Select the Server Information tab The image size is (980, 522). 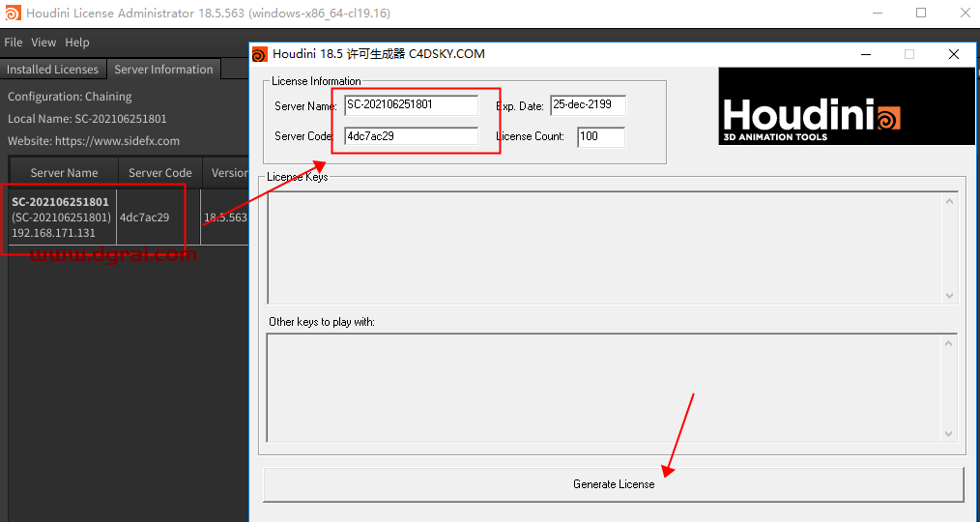tap(163, 70)
